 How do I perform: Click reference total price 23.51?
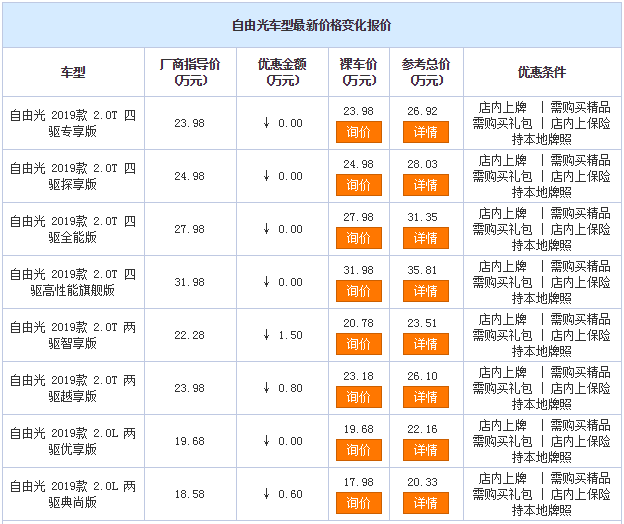(x=422, y=323)
